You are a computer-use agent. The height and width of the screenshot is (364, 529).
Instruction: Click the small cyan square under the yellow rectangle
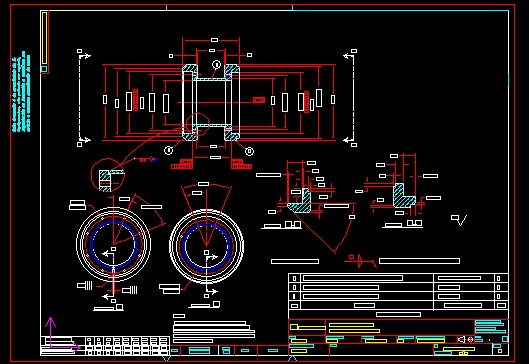44,69
